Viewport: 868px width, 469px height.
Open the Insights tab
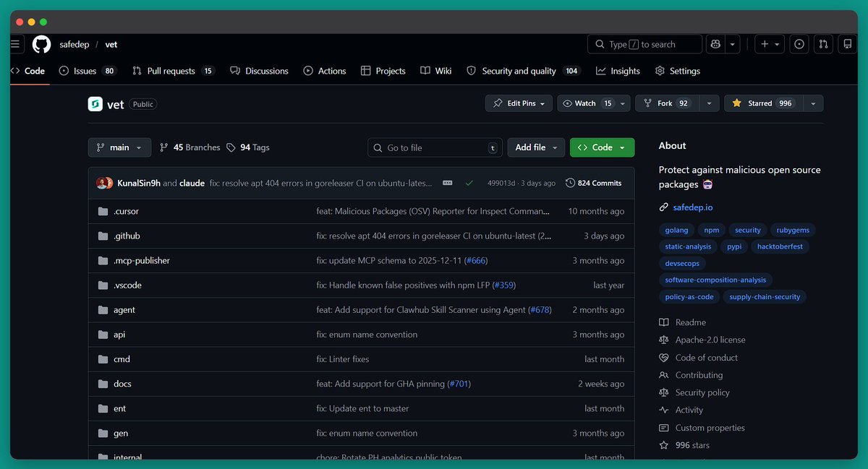618,71
